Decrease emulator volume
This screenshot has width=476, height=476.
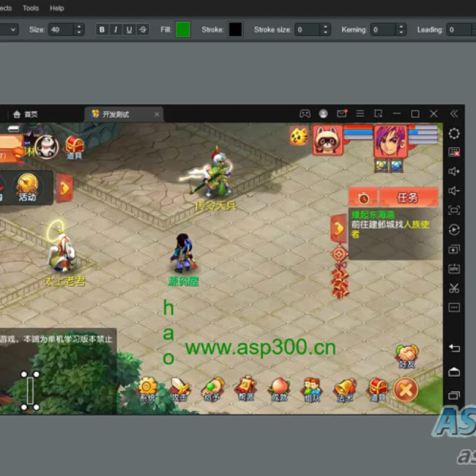click(x=454, y=191)
